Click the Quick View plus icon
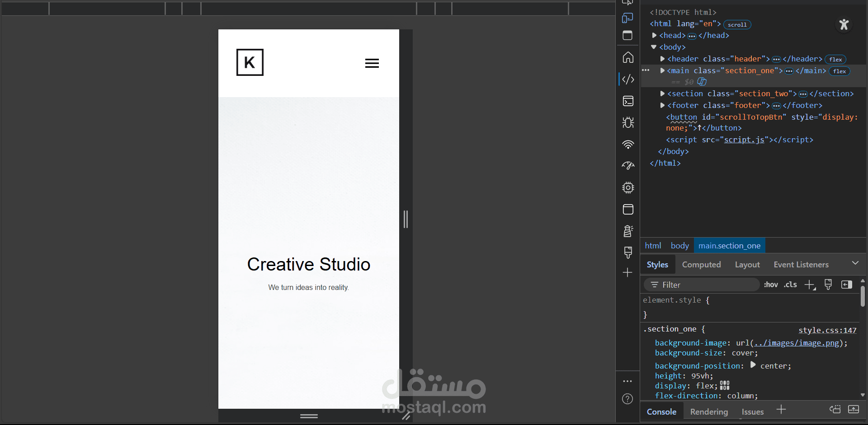 (x=781, y=410)
